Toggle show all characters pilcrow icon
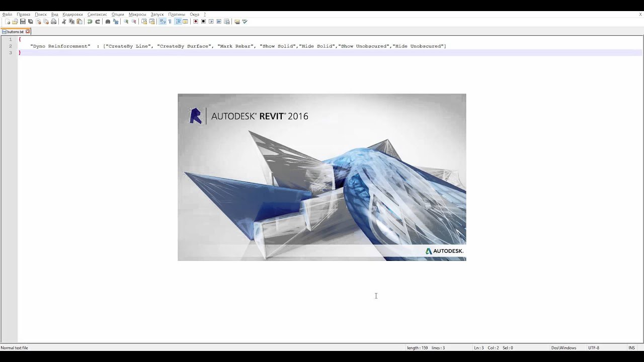Viewport: 644px width, 362px height. pyautogui.click(x=170, y=22)
